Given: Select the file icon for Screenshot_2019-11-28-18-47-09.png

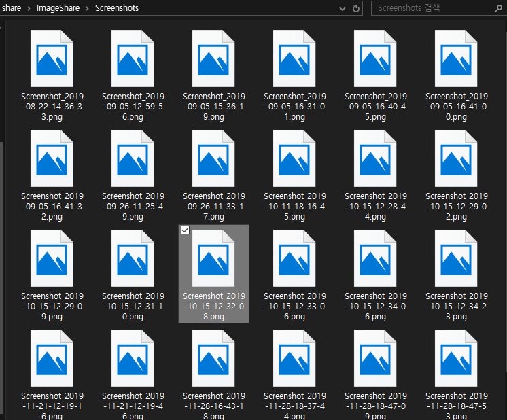Looking at the screenshot, I should 375,358.
